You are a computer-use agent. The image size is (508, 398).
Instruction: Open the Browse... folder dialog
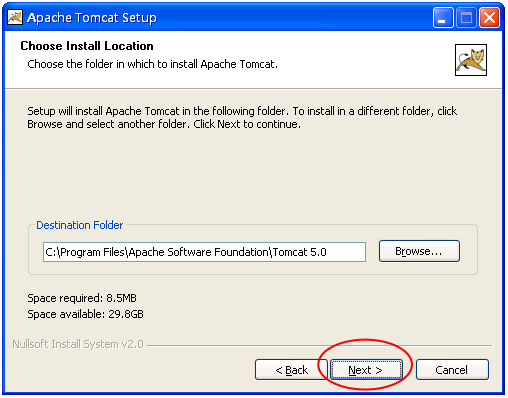point(419,251)
